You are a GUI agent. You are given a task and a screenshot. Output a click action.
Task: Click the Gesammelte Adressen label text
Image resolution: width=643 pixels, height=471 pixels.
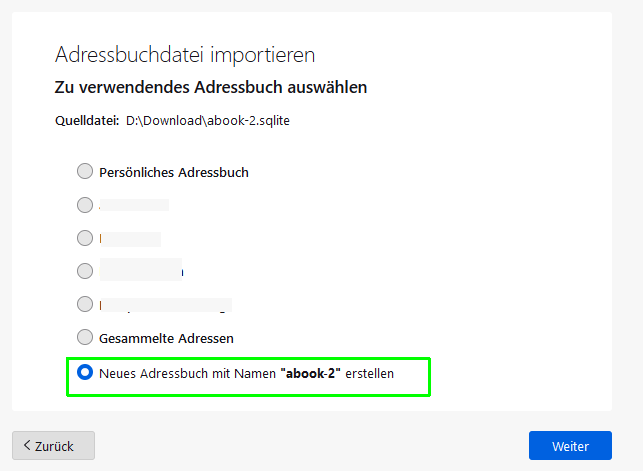click(166, 339)
